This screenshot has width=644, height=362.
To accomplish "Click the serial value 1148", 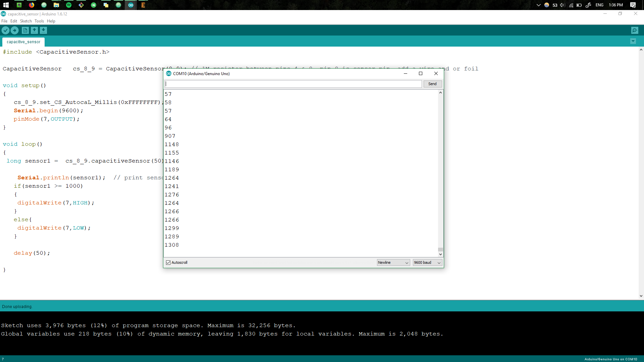I will tap(172, 144).
